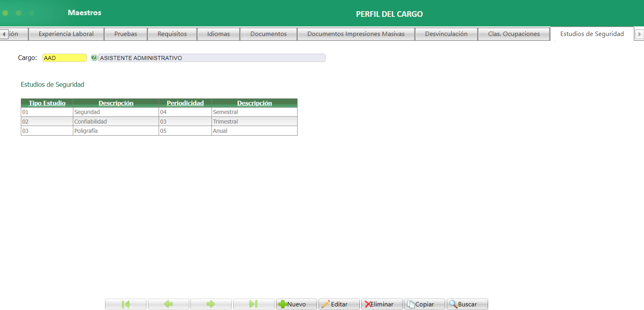Click Periodicidad cell 03 in the Trimestral row
This screenshot has width=644, height=310.
pos(185,122)
